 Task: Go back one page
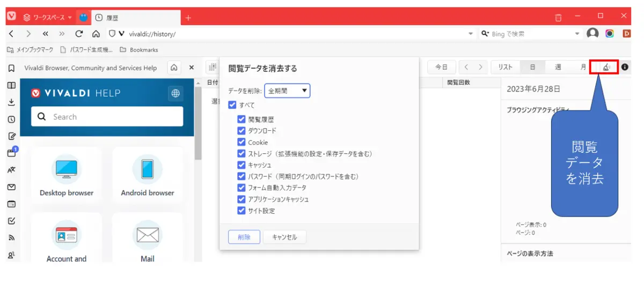[12, 34]
